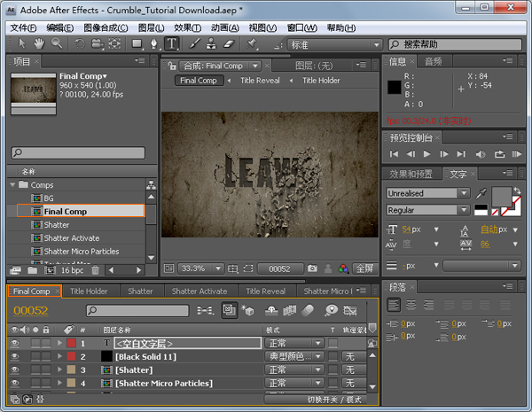Select the Eraser tool
The image size is (532, 412).
pos(229,43)
